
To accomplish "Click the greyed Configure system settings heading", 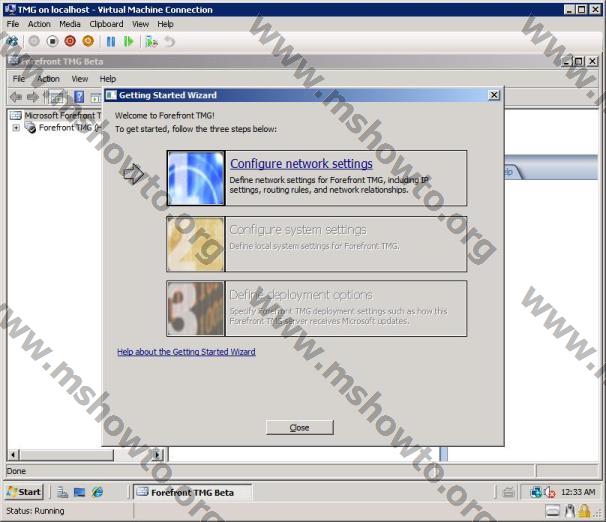I will tap(298, 230).
